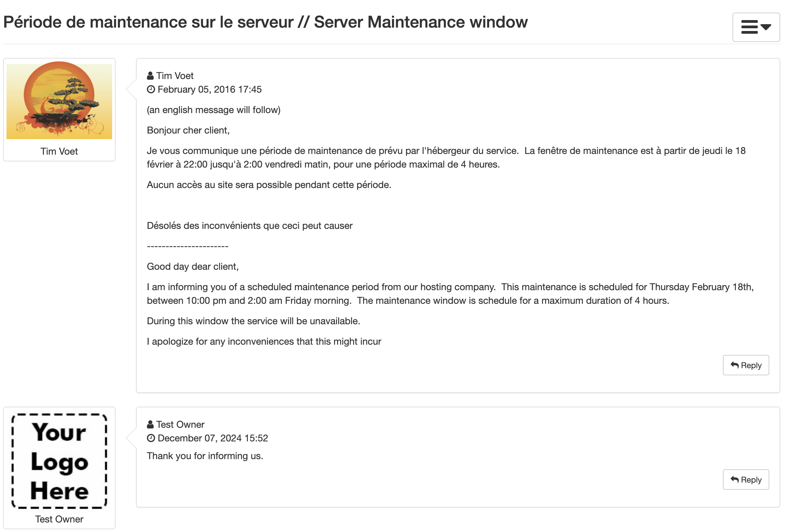The height and width of the screenshot is (532, 786).
Task: Click the 'Thank you for informing us.' message
Action: [205, 456]
